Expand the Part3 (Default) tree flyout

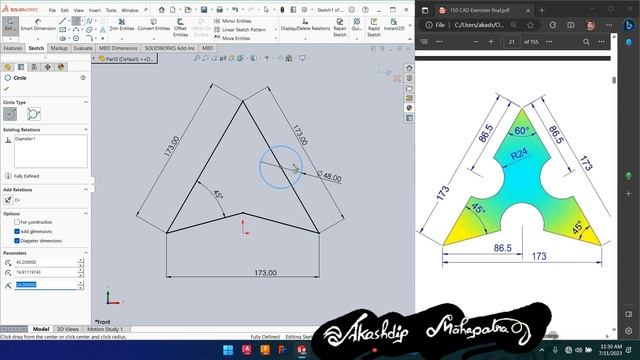pos(94,59)
